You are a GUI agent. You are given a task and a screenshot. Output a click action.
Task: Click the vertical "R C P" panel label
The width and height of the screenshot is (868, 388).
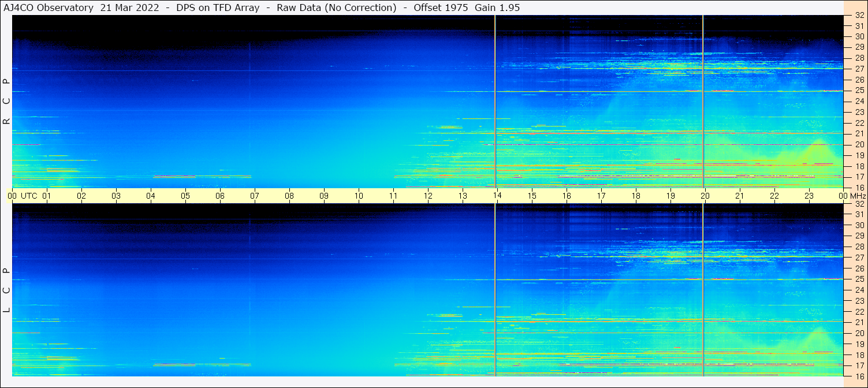pyautogui.click(x=7, y=102)
